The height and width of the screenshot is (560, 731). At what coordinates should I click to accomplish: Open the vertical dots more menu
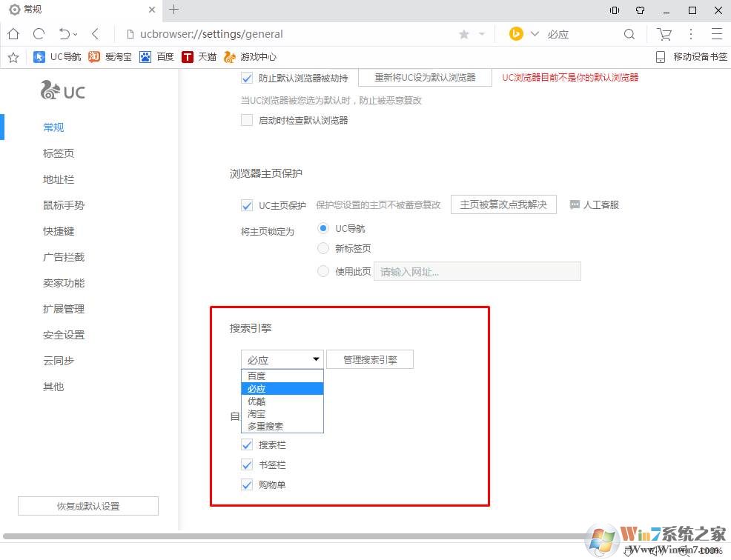tap(691, 33)
